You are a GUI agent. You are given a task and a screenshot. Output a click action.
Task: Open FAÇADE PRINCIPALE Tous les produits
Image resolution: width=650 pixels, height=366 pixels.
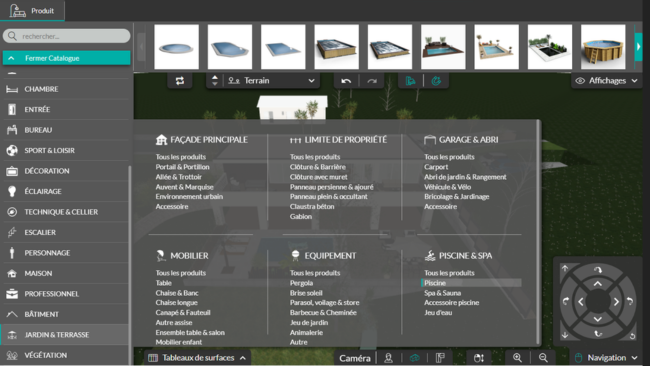(x=181, y=157)
